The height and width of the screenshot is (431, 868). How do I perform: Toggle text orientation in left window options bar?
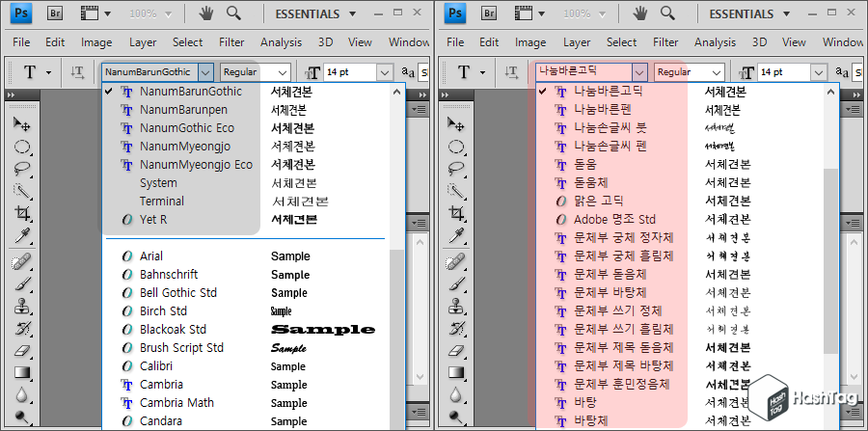coord(77,72)
